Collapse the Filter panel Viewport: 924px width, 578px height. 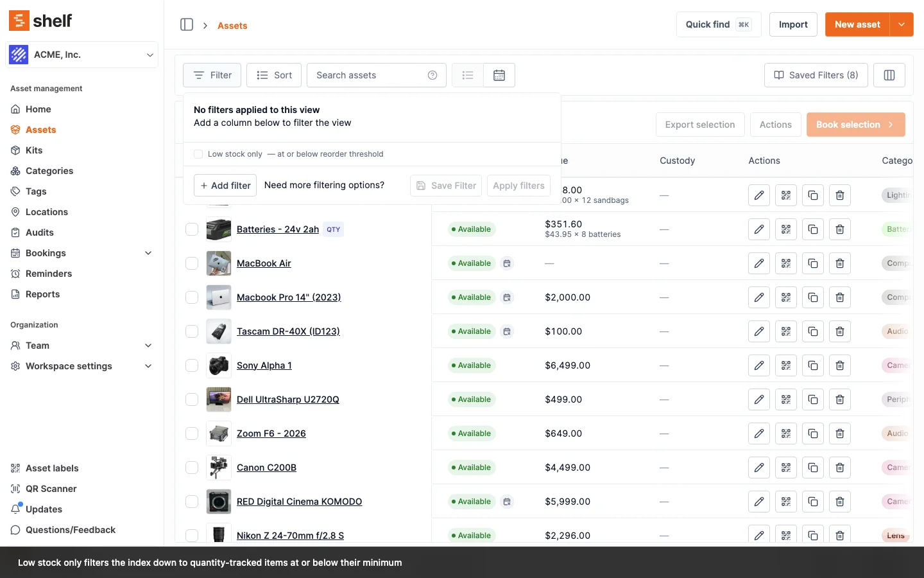tap(212, 75)
